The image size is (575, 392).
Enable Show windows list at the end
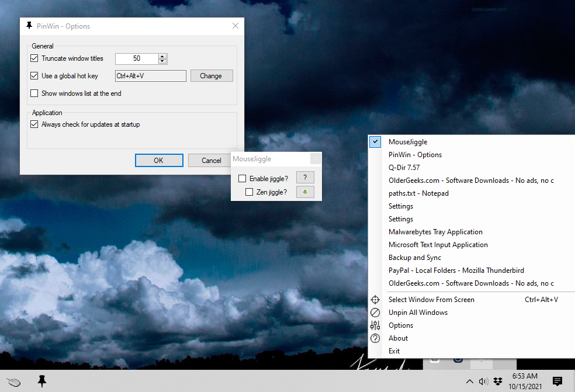coord(34,93)
